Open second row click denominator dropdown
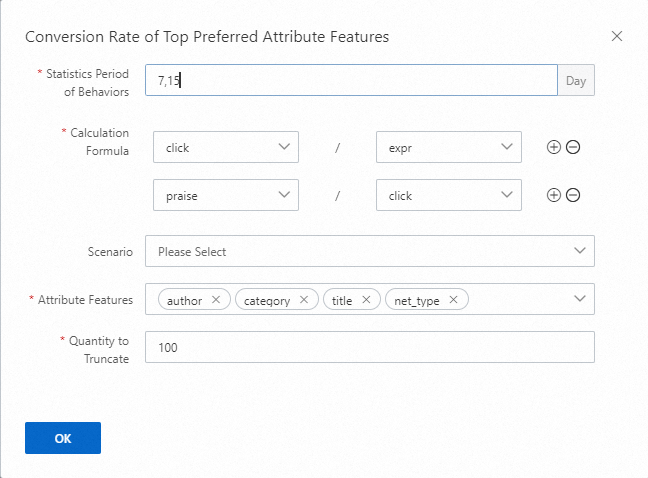 click(449, 195)
